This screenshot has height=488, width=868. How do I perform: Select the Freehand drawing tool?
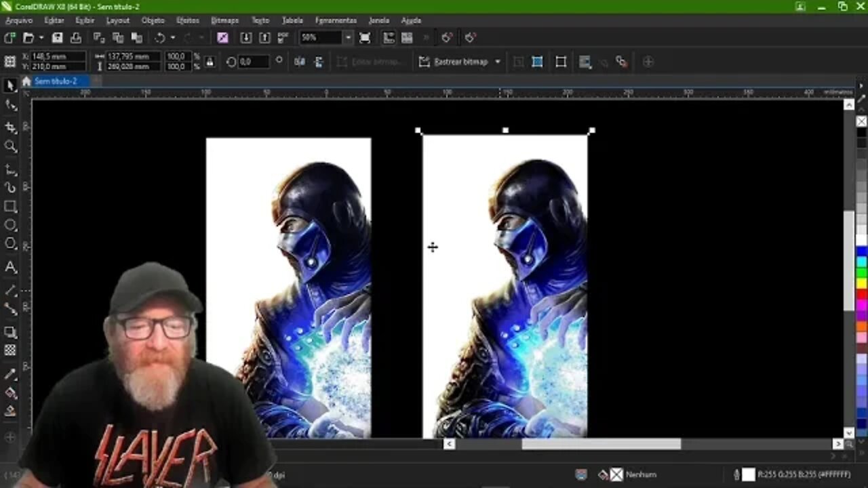coord(10,169)
